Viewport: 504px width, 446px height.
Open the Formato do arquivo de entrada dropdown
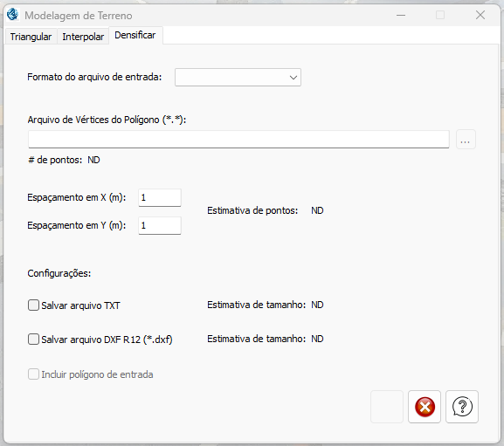click(238, 77)
